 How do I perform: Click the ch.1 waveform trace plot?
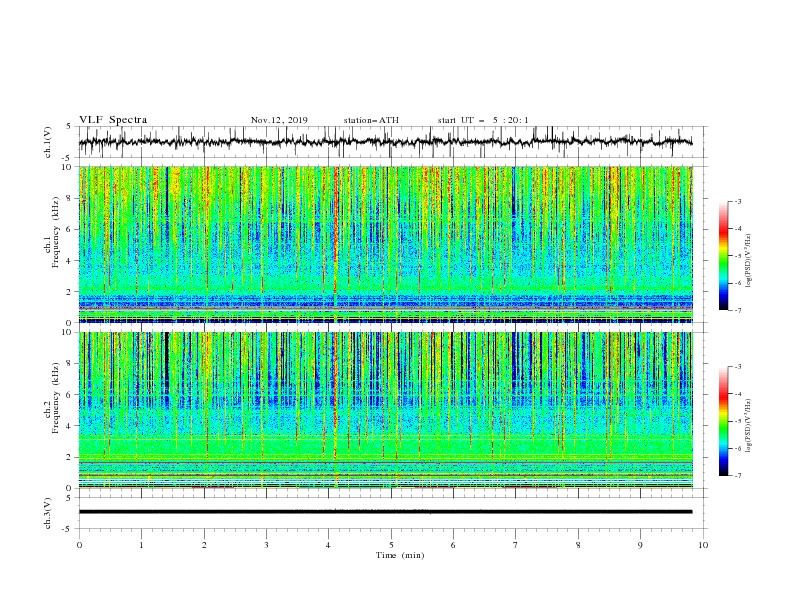(385, 142)
